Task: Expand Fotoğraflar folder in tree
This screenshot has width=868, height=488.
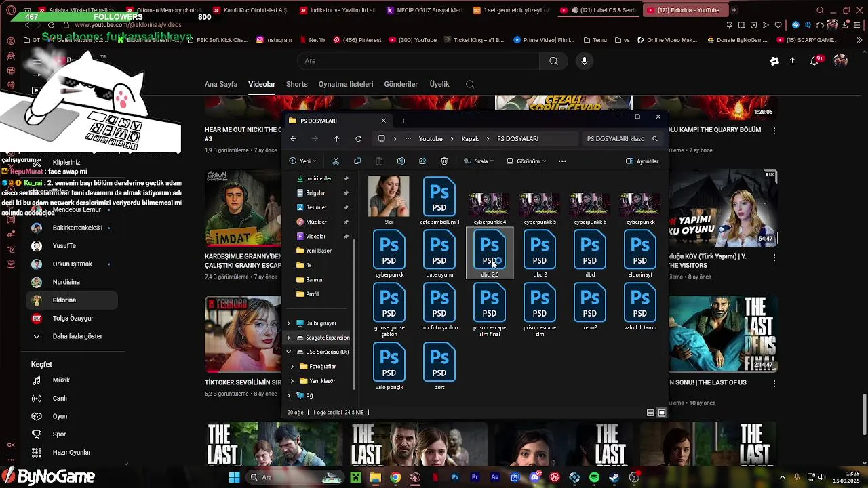Action: click(x=292, y=367)
